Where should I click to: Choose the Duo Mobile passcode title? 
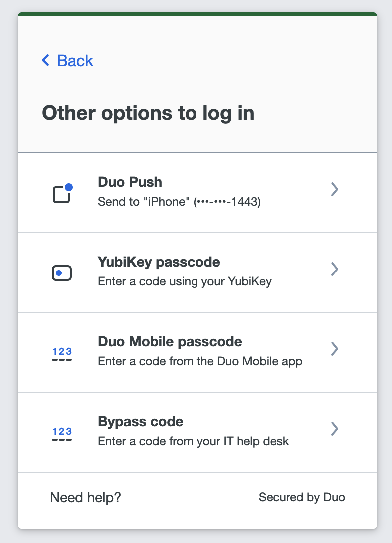point(170,342)
